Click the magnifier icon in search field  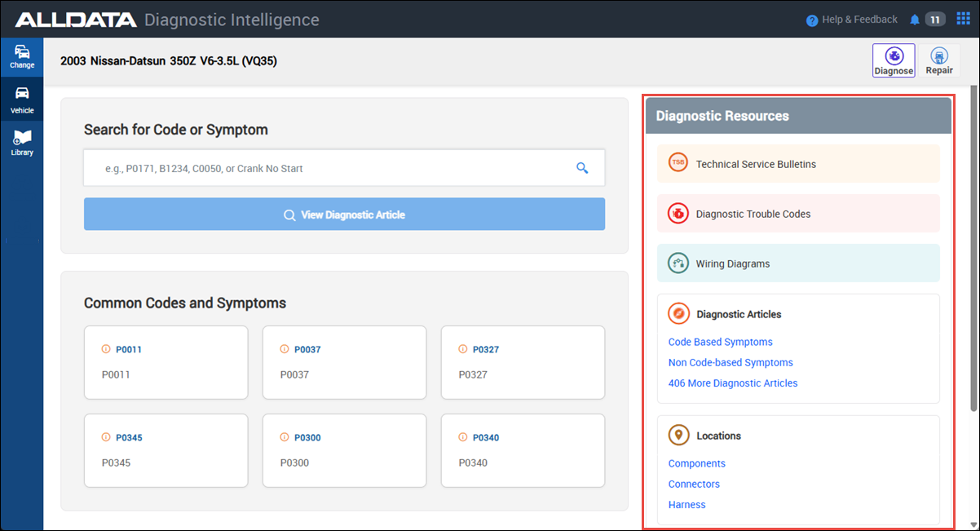click(x=582, y=168)
